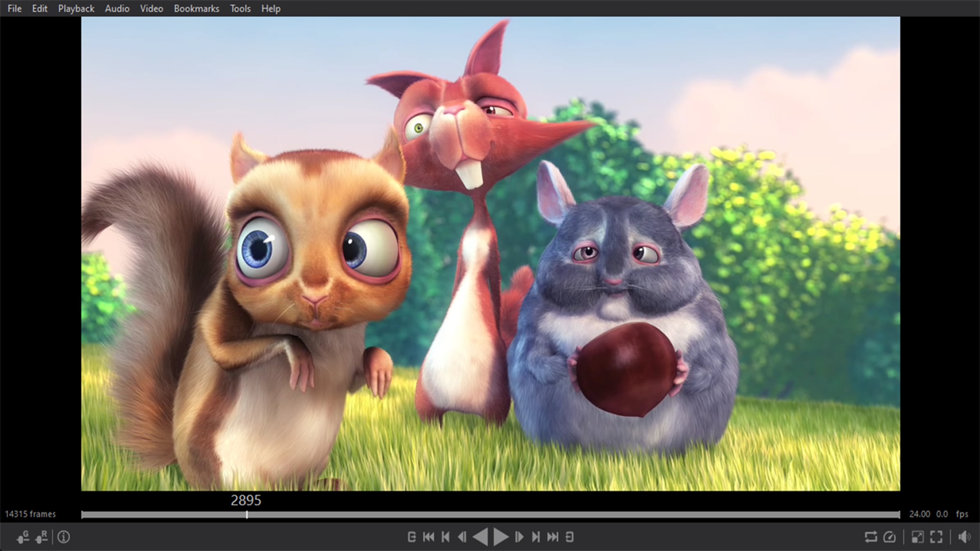Open the Playback menu

tap(76, 9)
